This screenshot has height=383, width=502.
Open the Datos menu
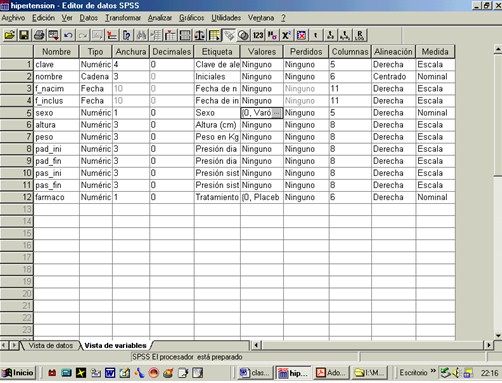[x=88, y=18]
